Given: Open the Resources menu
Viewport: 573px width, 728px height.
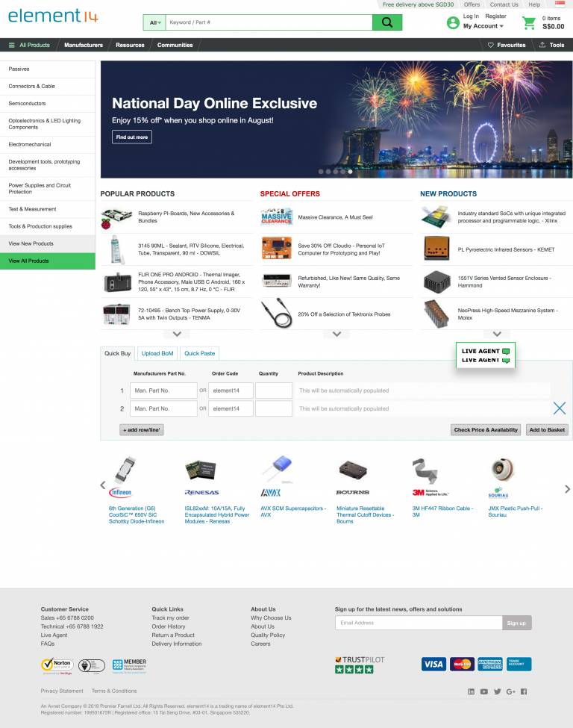Looking at the screenshot, I should pyautogui.click(x=130, y=45).
